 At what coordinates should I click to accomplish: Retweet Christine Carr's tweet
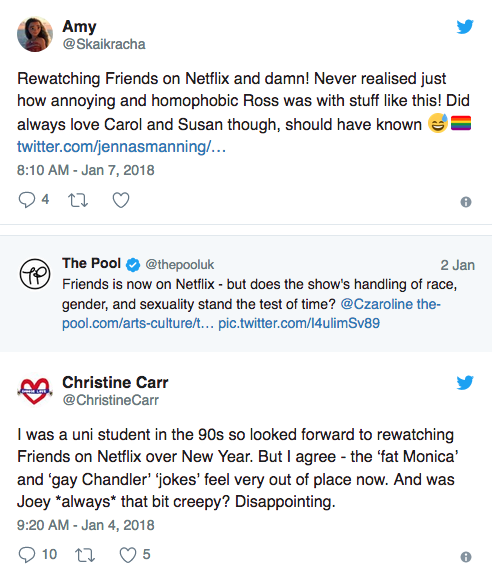tap(85, 555)
